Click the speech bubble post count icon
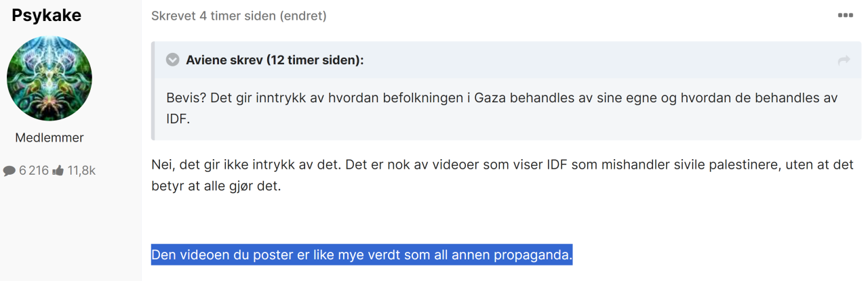Image resolution: width=868 pixels, height=281 pixels. click(x=9, y=171)
